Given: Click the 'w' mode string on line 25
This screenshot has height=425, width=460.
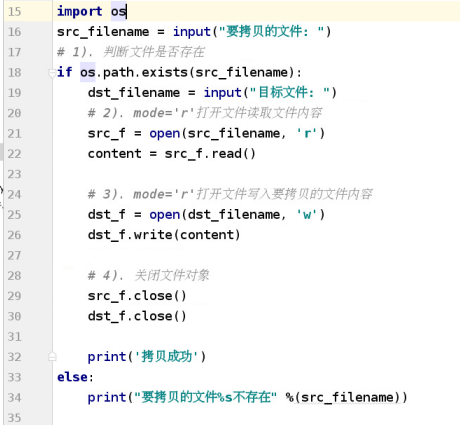Looking at the screenshot, I should (307, 215).
